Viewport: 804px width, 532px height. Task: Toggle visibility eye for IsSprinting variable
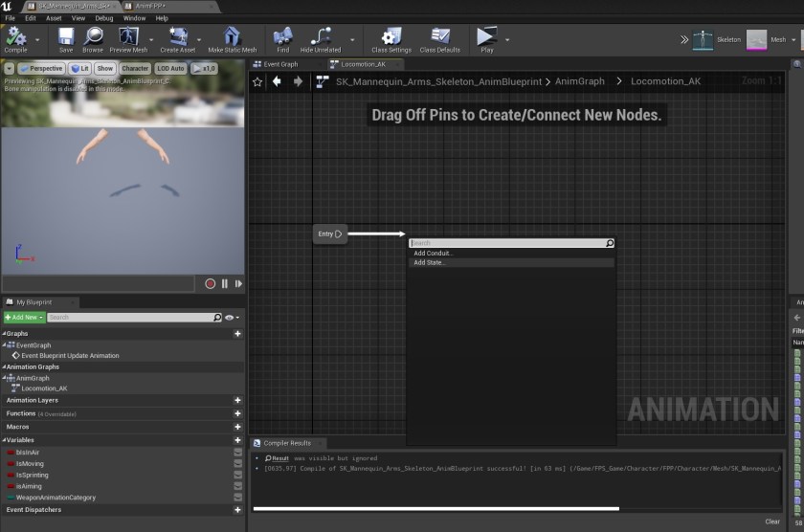click(x=237, y=475)
